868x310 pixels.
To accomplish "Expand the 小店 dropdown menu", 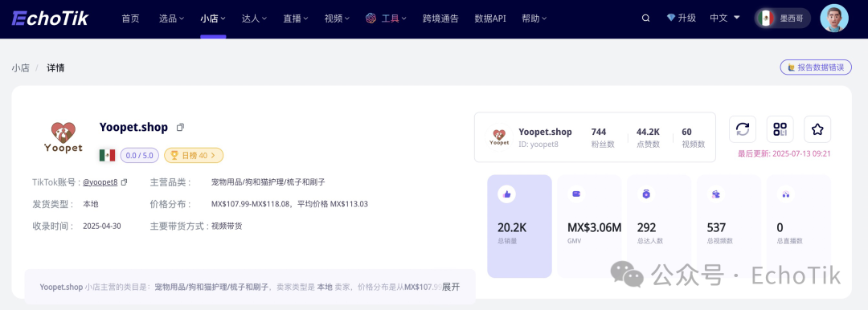I will click(x=213, y=18).
